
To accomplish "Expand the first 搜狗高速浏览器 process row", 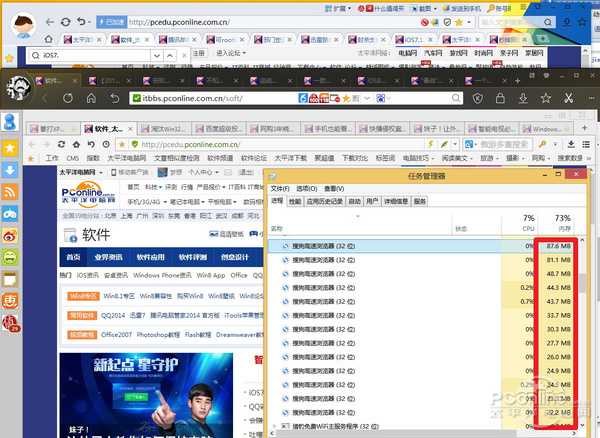I will pos(275,245).
